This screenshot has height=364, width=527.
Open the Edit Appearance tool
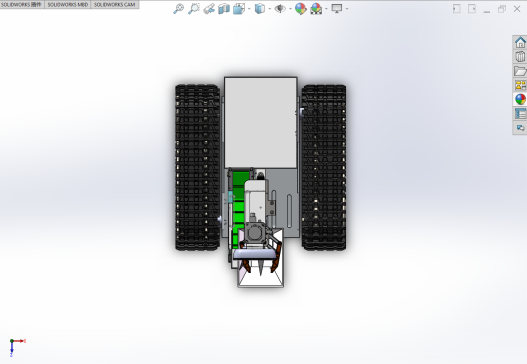300,9
